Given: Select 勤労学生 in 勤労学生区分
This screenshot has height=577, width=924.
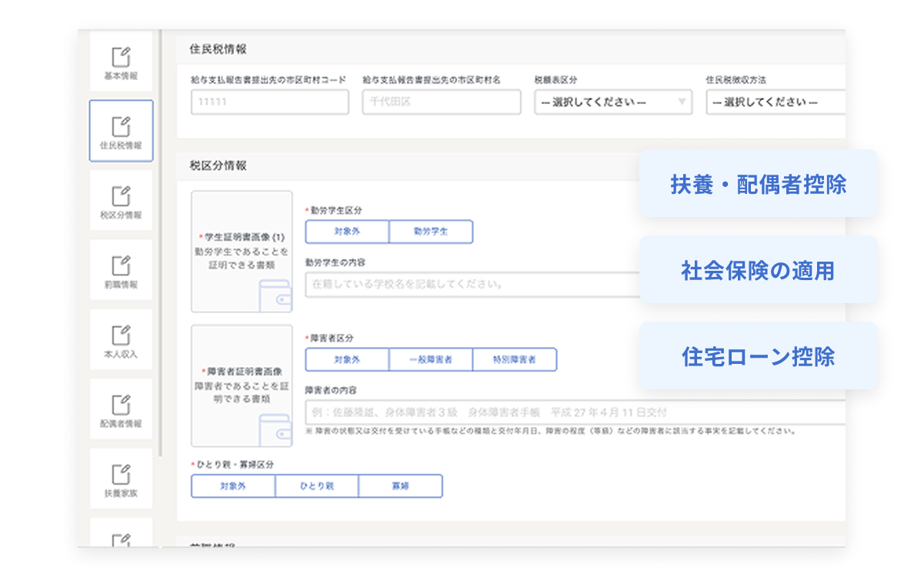Looking at the screenshot, I should [431, 232].
